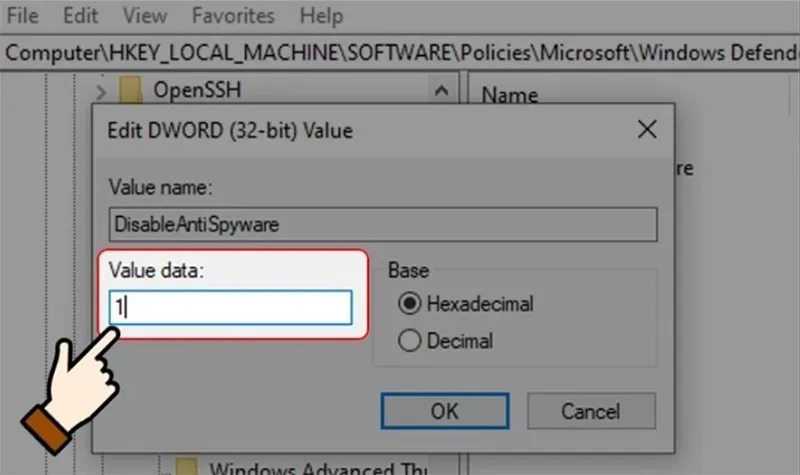800x475 pixels.
Task: Click into the Value data text box
Action: [x=231, y=308]
